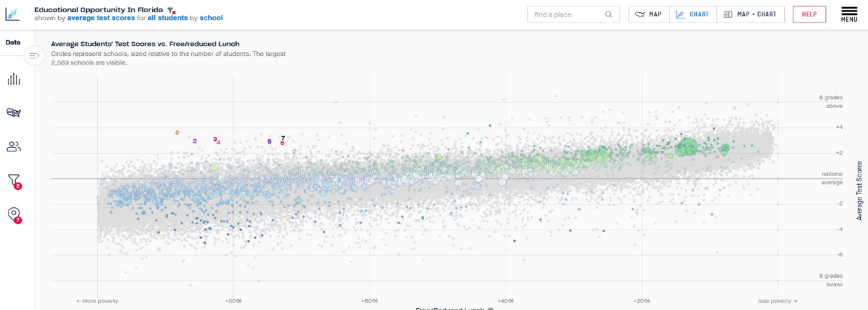Open the student subgroup people icon
Viewport: 868px width, 310px height.
pyautogui.click(x=13, y=146)
